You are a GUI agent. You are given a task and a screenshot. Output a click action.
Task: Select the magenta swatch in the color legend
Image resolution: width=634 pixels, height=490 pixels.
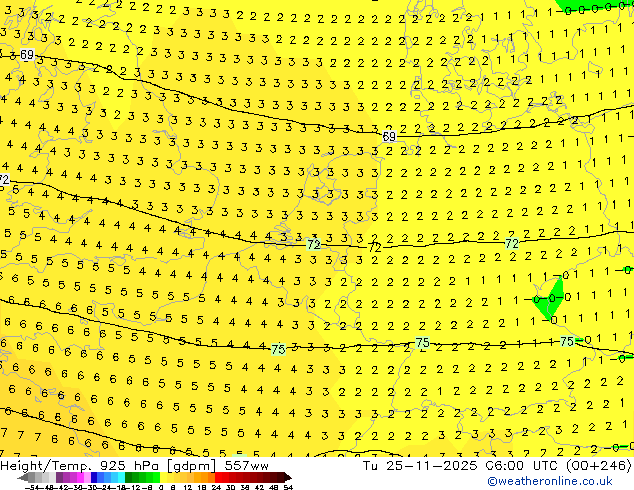pos(80,477)
